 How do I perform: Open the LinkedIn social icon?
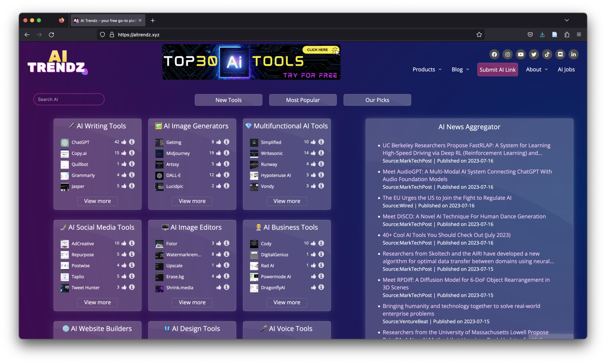click(573, 54)
